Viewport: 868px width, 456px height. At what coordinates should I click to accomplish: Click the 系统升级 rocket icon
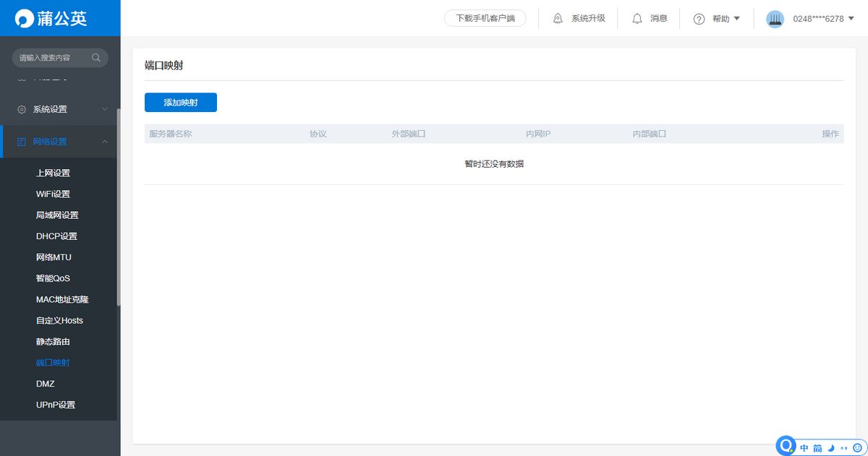pyautogui.click(x=558, y=19)
